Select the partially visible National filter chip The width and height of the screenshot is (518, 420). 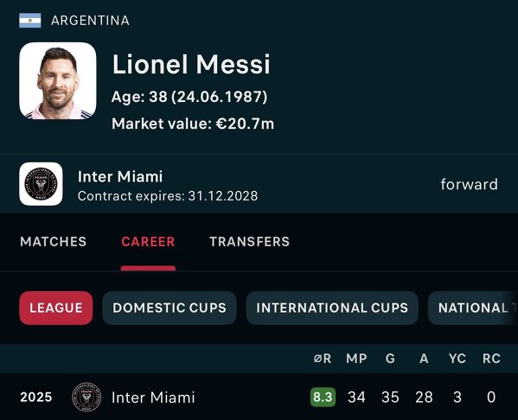click(x=473, y=308)
